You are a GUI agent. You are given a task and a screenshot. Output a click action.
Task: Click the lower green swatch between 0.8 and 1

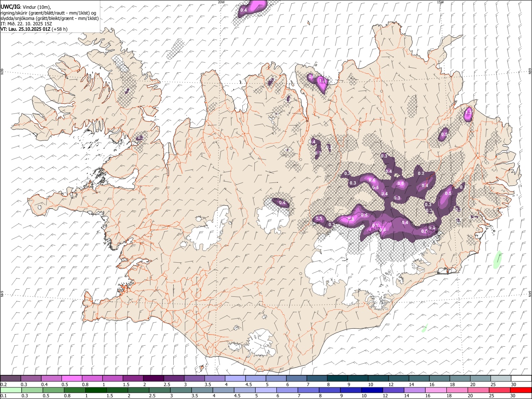point(74,390)
